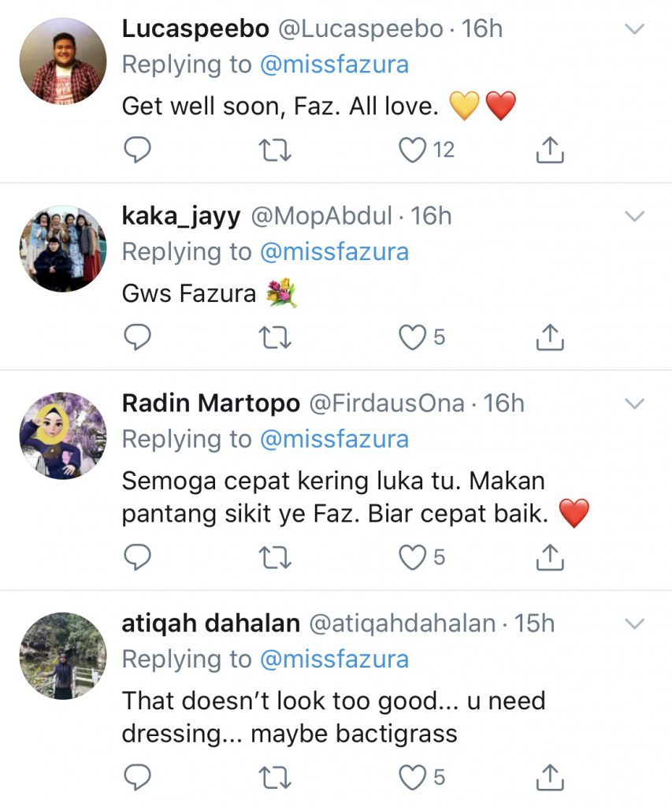Like Lucaspeebo's tweet with 12 likes
This screenshot has width=672, height=807.
tap(413, 149)
